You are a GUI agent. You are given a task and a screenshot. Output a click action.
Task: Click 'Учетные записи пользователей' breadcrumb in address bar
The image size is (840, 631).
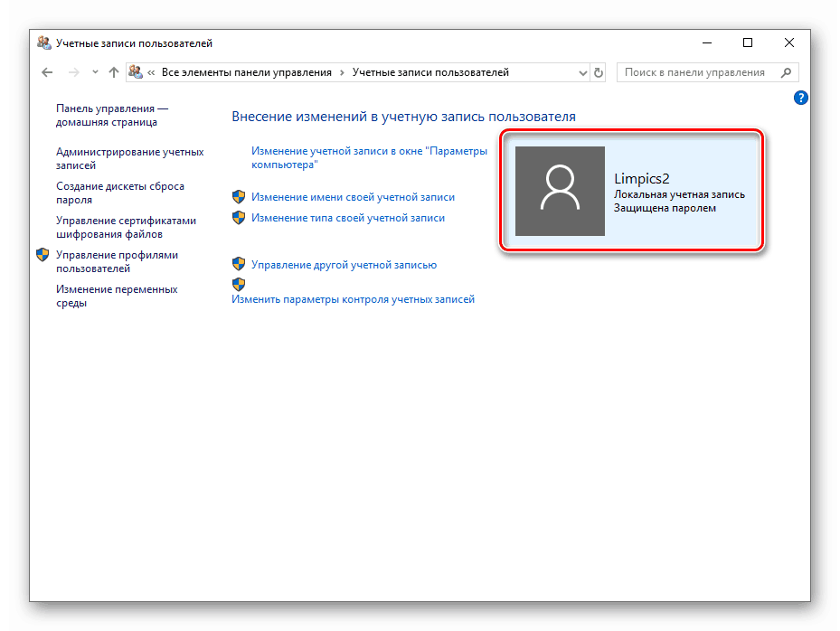coord(430,72)
